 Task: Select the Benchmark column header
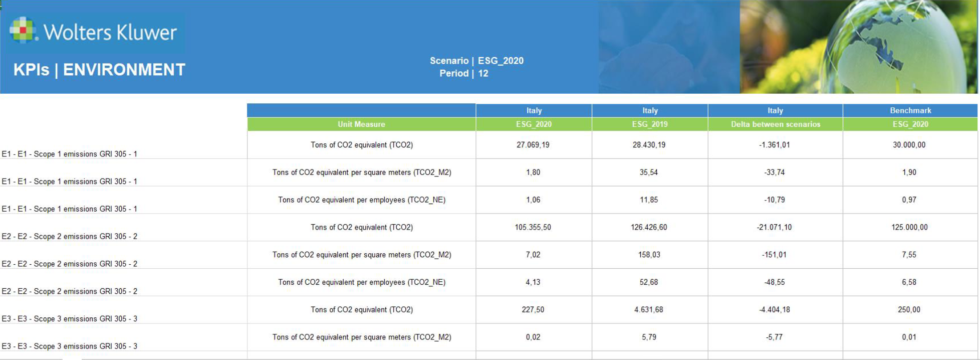(x=910, y=110)
